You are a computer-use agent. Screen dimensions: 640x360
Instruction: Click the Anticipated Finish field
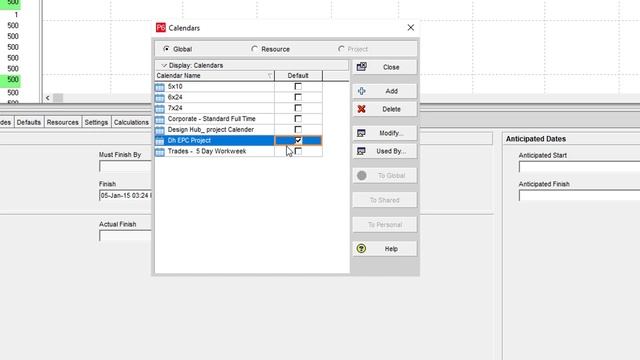coord(579,196)
